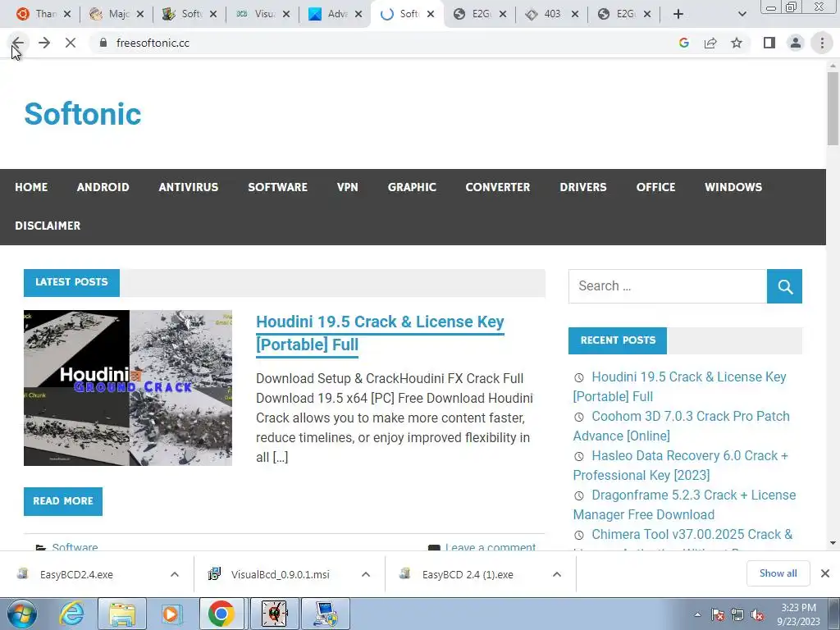This screenshot has height=630, width=840.
Task: Open DISCLAIMER page in navigation
Action: click(48, 226)
